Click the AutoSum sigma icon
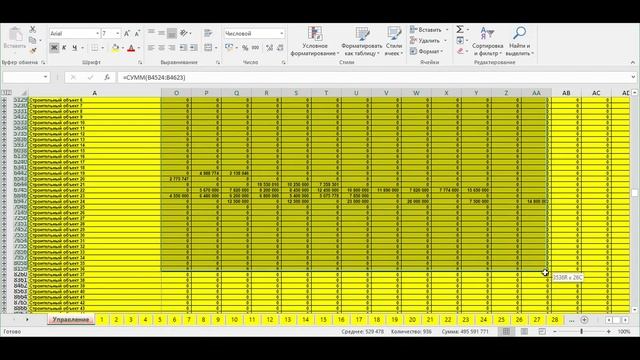This screenshot has height=360, width=640. click(x=460, y=29)
